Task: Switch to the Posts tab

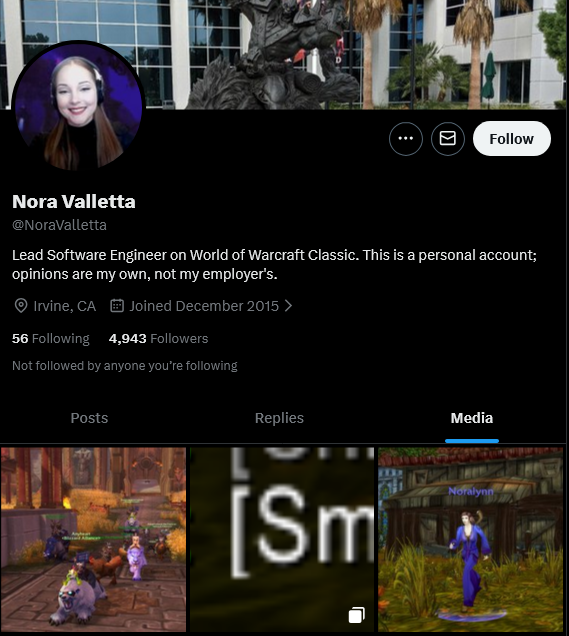Action: 89,418
